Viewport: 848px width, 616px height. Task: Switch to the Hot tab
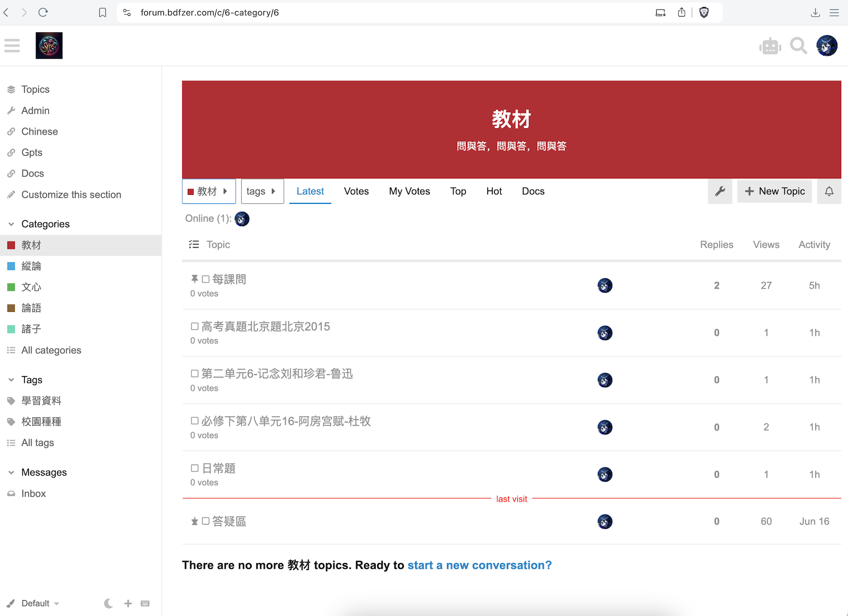coord(494,191)
